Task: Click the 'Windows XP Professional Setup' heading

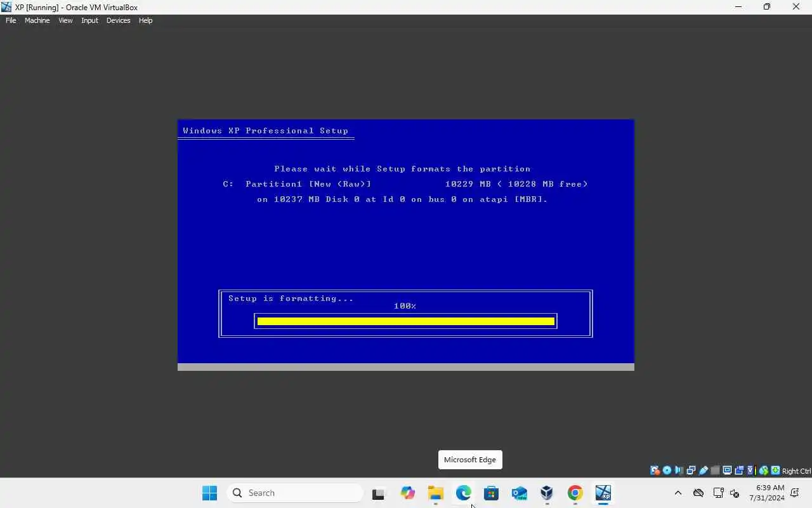Action: point(266,131)
